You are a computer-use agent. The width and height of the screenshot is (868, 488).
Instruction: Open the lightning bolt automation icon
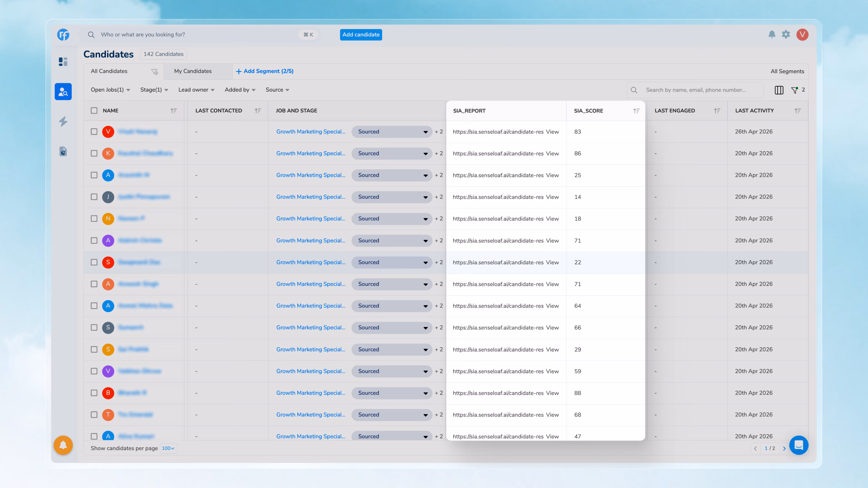point(63,121)
